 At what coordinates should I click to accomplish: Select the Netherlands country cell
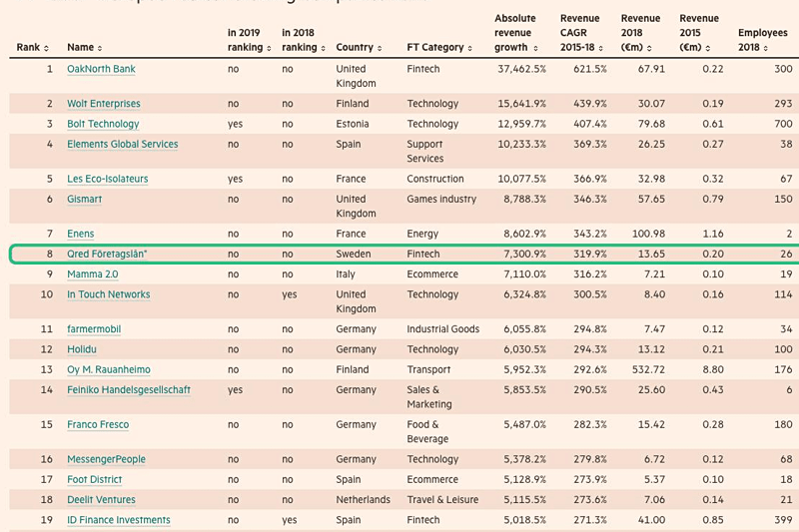click(x=363, y=500)
